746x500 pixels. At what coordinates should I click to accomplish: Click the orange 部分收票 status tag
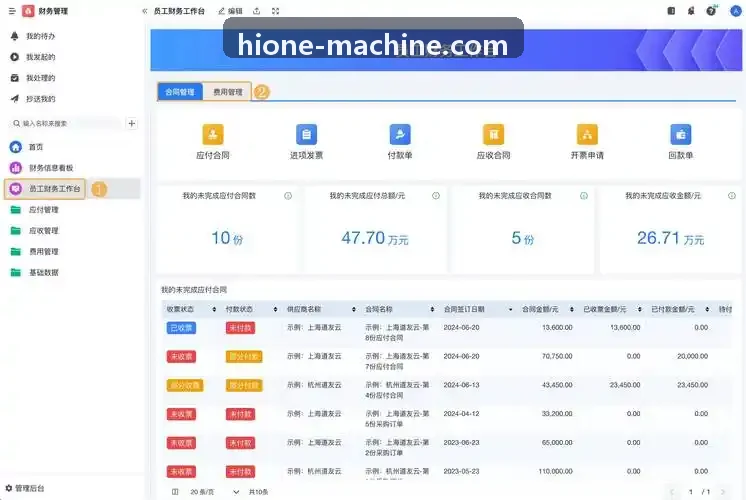tap(185, 385)
